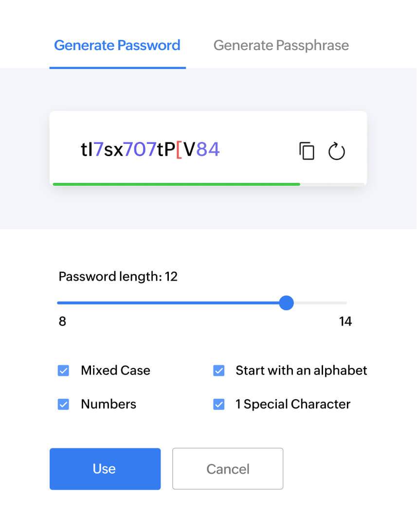
Task: Switch to the Generate Passphrase tab
Action: coord(281,45)
